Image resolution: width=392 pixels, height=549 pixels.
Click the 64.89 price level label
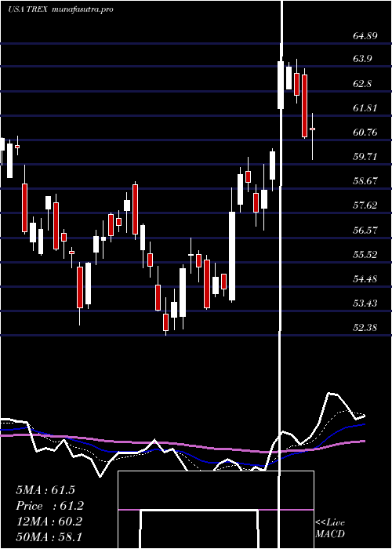click(x=365, y=35)
